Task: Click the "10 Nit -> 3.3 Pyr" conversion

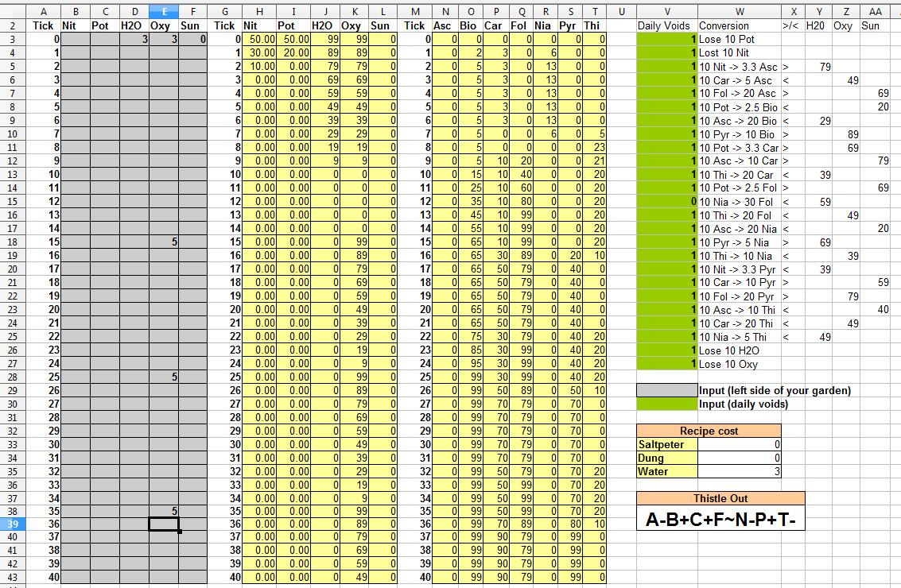Action: (740, 269)
